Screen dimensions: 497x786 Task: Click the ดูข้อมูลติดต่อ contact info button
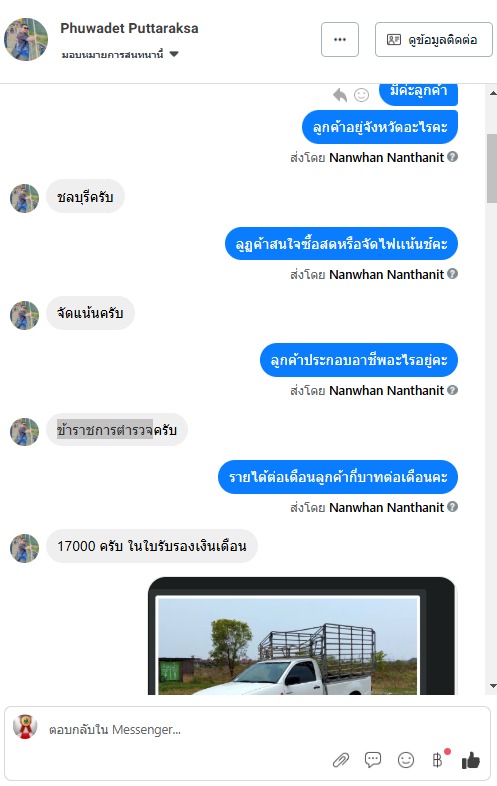click(x=434, y=40)
